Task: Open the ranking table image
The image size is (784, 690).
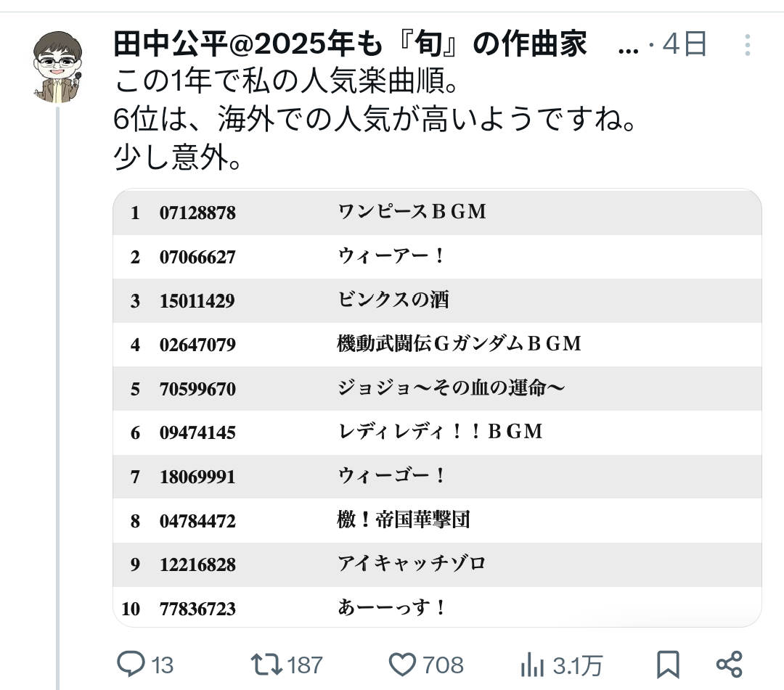Action: pos(438,408)
